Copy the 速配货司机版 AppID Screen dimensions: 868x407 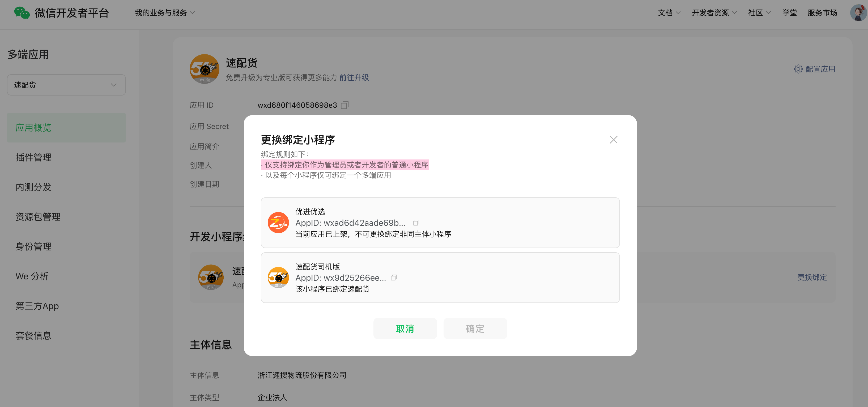click(394, 278)
